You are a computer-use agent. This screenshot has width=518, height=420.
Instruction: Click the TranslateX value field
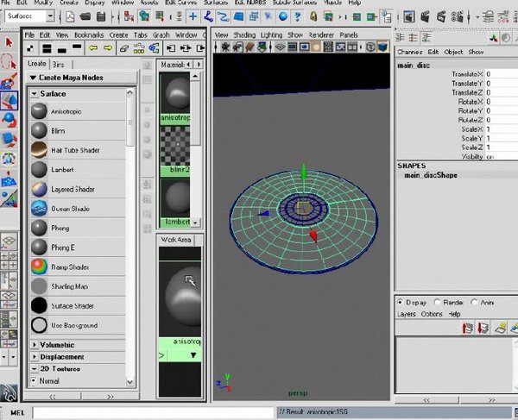point(499,73)
